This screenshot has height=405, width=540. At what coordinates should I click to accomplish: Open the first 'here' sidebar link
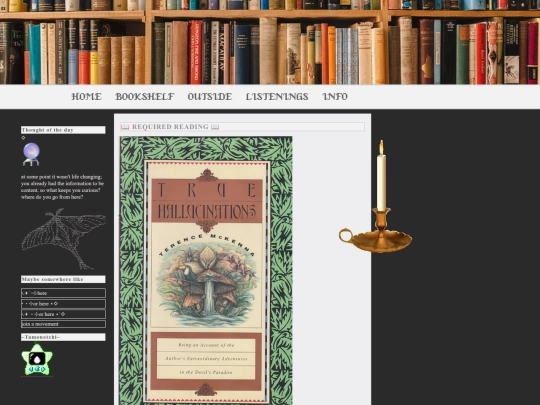click(x=63, y=293)
